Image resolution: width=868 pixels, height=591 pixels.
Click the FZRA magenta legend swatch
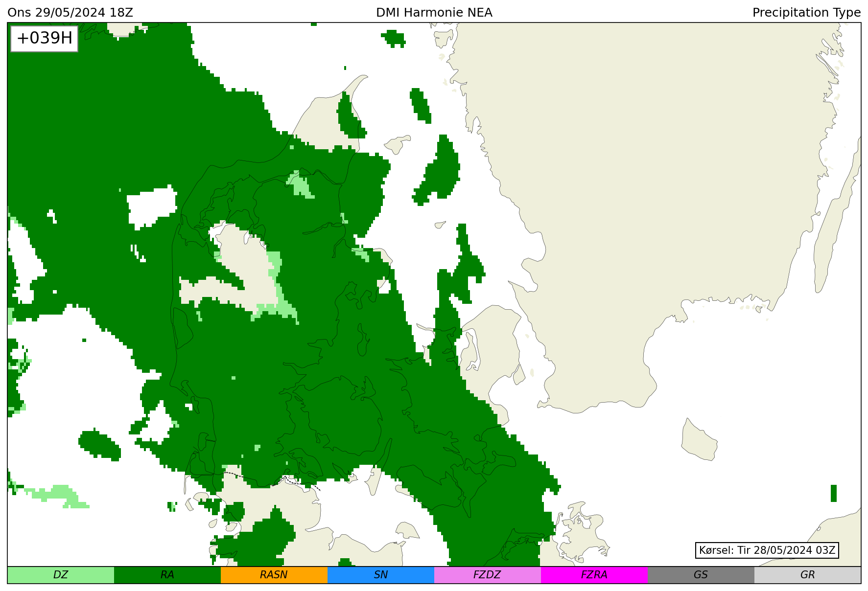pos(594,575)
